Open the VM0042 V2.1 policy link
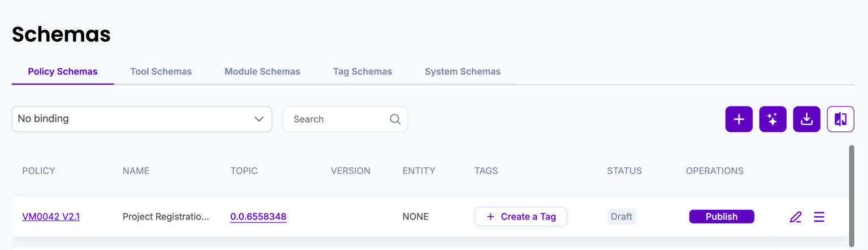 pyautogui.click(x=51, y=217)
